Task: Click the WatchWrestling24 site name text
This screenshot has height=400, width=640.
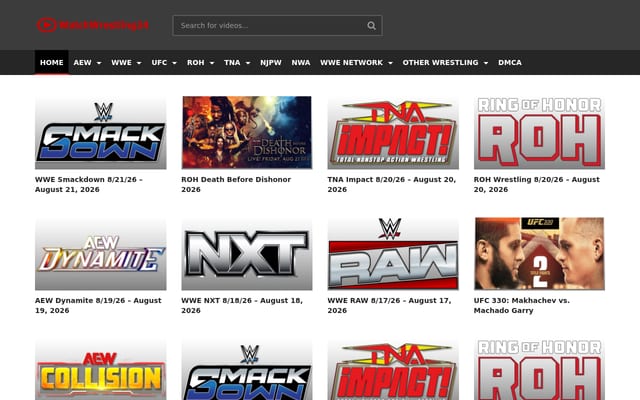Action: click(x=104, y=25)
